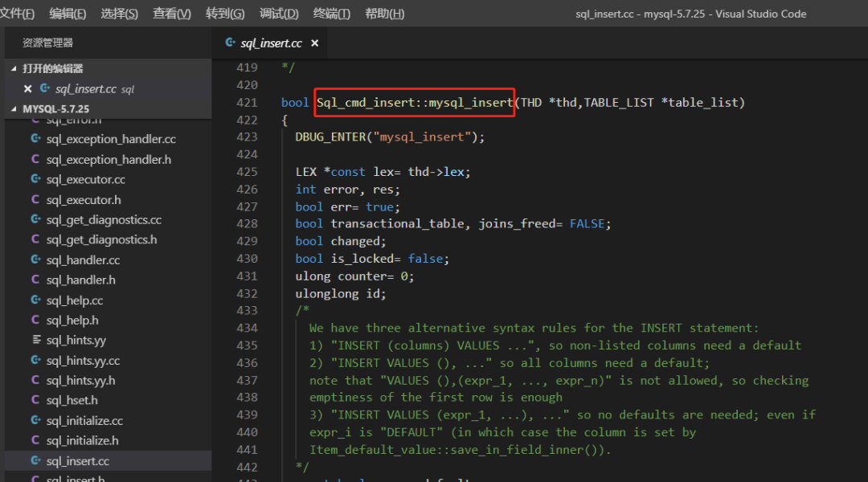Click the 资源管理器 panel title
This screenshot has width=868, height=482.
[x=47, y=43]
